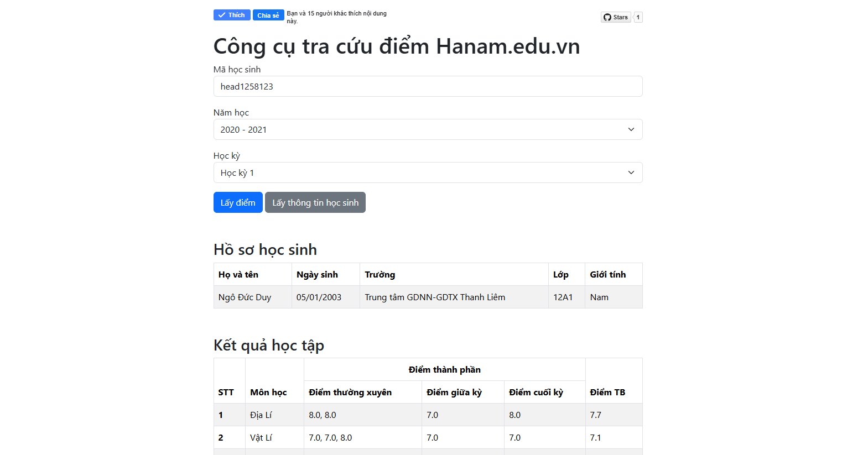Open the Học kỳ semester dropdown
The image size is (868, 455).
click(x=428, y=172)
